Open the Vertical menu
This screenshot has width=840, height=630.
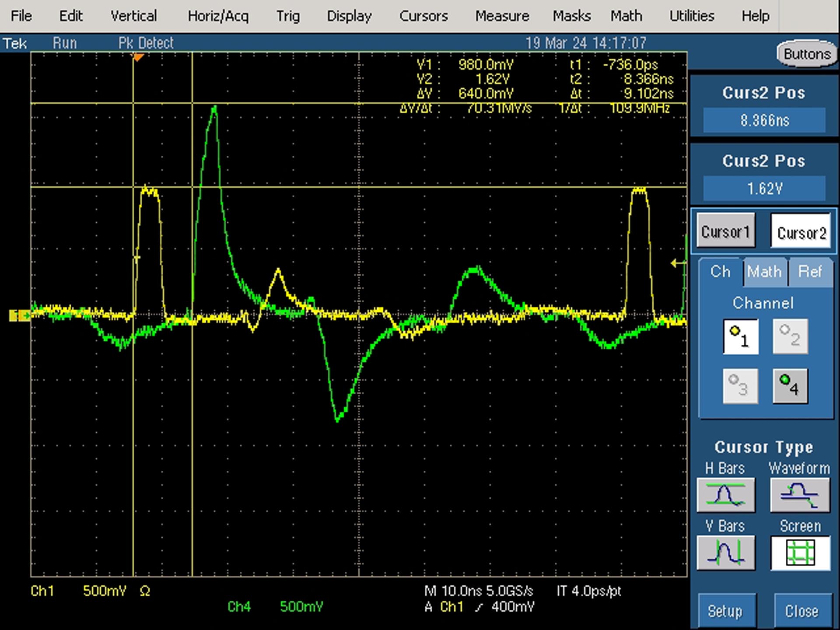(133, 16)
